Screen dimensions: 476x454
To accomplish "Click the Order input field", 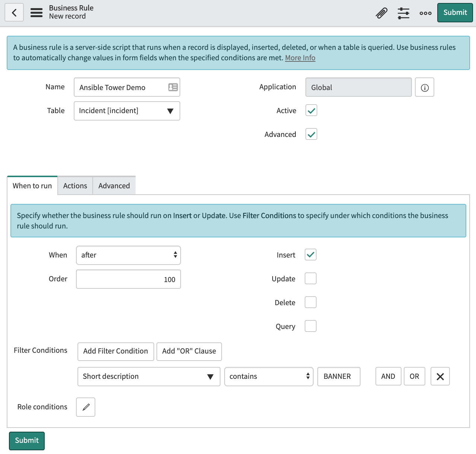I will tap(128, 279).
